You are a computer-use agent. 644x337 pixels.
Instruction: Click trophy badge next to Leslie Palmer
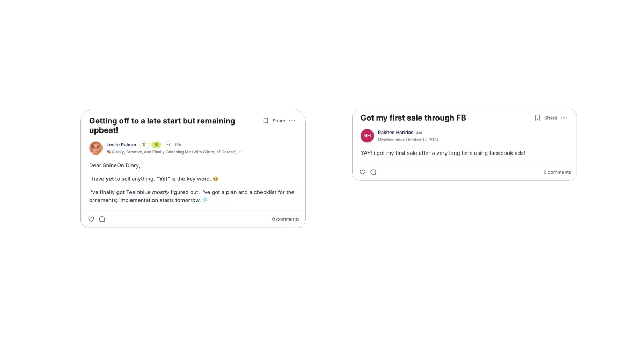click(x=144, y=145)
